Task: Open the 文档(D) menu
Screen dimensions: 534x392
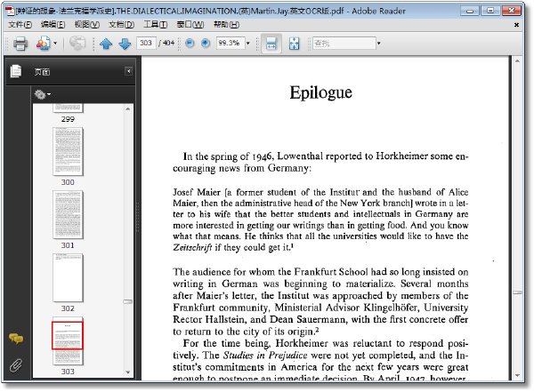Action: [121, 25]
